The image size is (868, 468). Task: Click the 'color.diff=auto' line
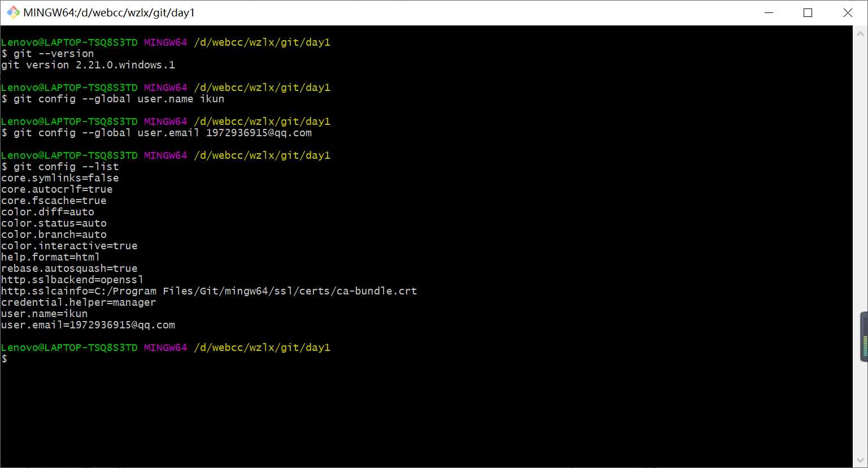click(48, 212)
